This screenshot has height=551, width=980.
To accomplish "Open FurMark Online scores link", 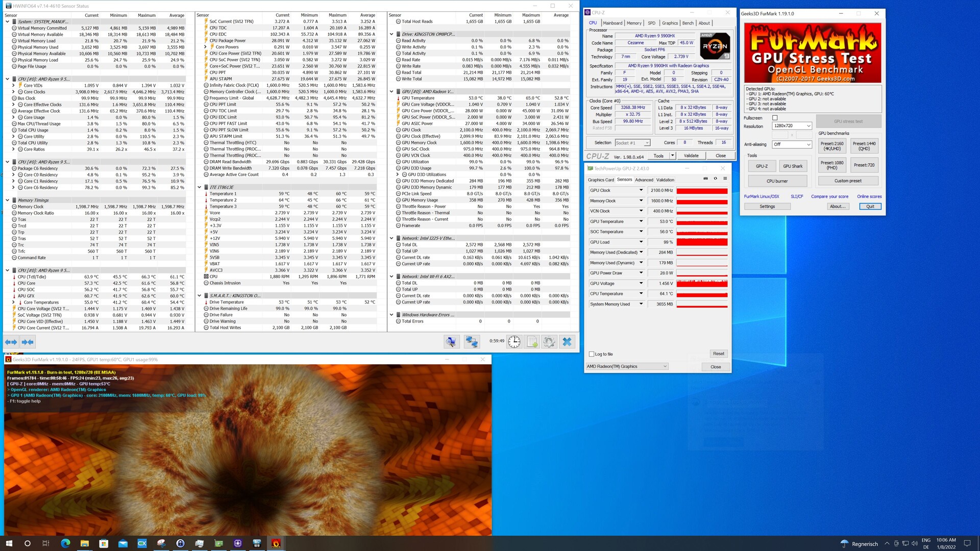I will pyautogui.click(x=869, y=196).
